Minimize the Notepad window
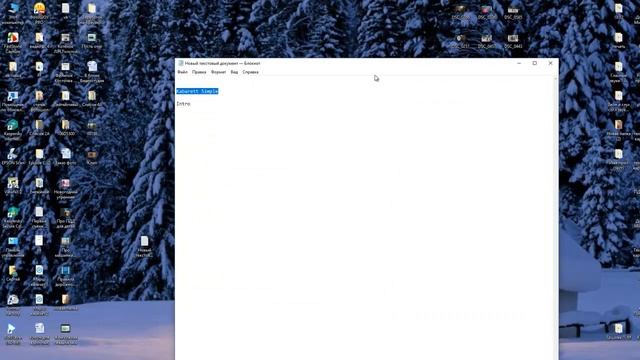Screen dimensions: 640x360 tap(519, 63)
